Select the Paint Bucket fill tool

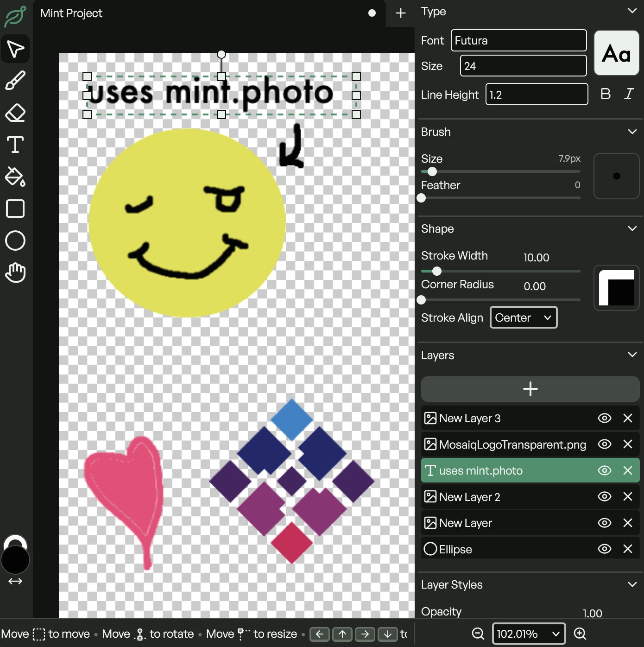coord(15,177)
